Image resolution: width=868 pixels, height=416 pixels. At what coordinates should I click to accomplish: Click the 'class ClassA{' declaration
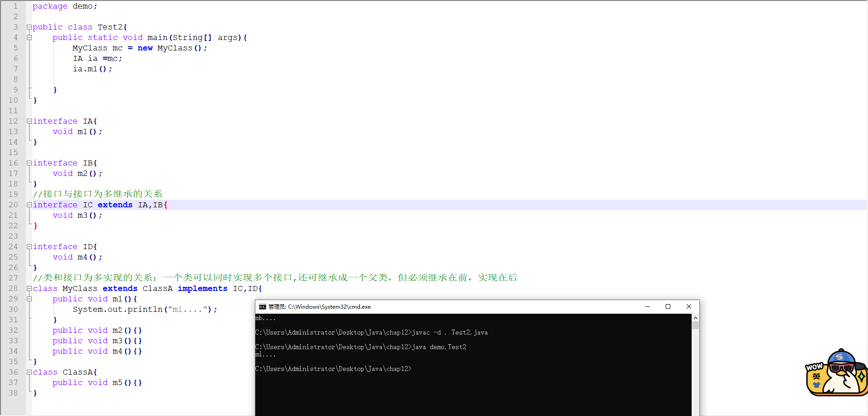65,372
